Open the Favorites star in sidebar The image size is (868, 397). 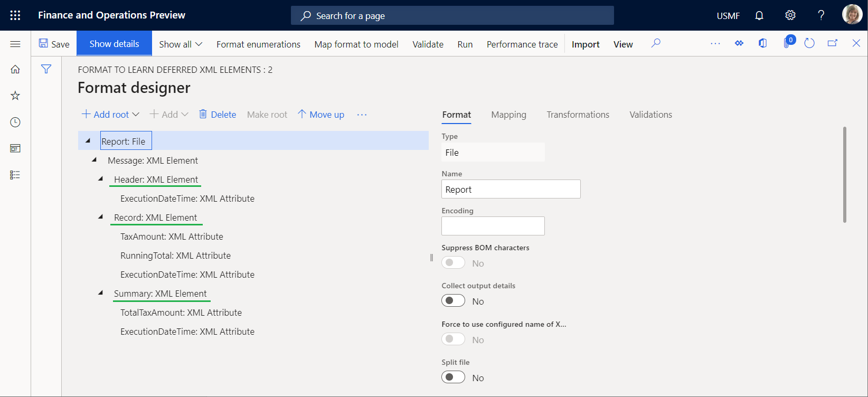(x=15, y=96)
